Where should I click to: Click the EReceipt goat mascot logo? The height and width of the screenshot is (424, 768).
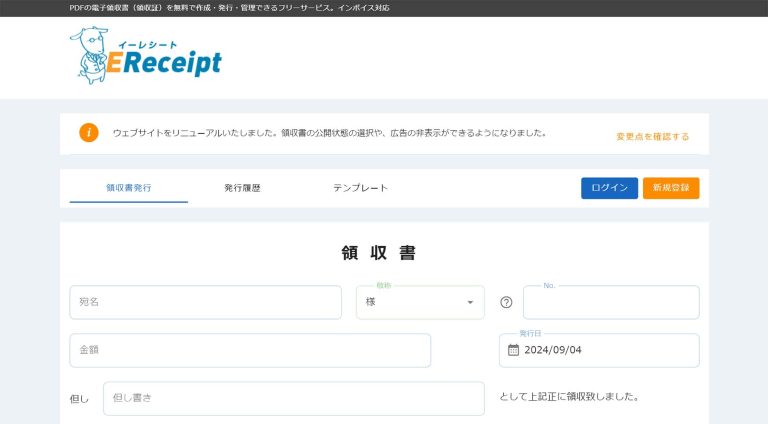[89, 55]
